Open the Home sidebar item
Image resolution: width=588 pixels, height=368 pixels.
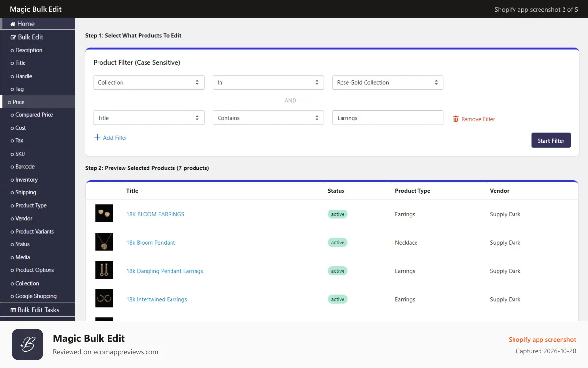(38, 24)
